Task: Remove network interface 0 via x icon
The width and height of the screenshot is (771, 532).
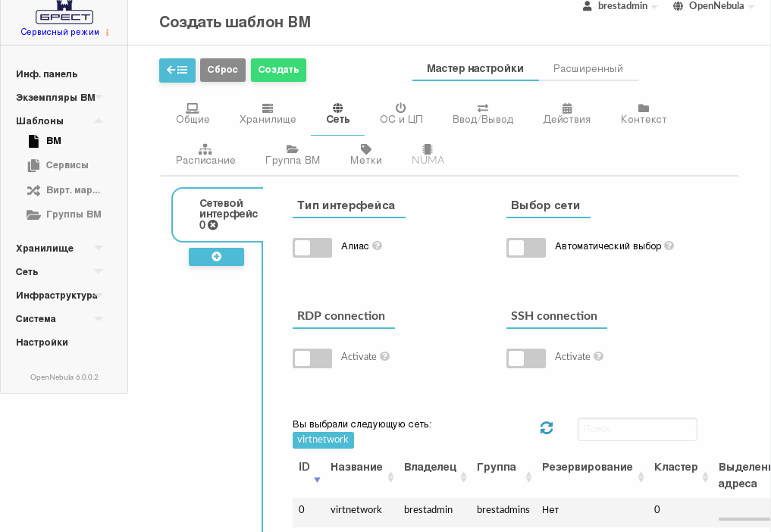Action: (213, 225)
